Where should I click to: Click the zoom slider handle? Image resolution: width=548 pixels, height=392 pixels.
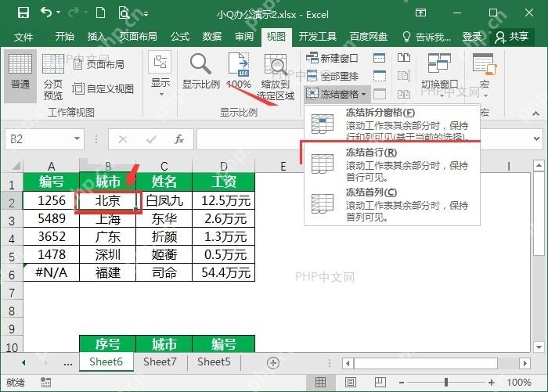click(446, 382)
